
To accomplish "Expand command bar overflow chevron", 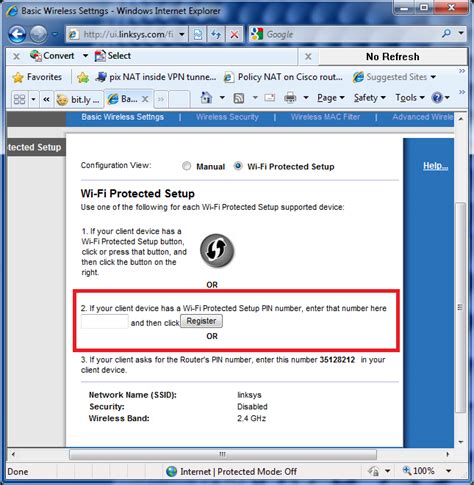I will 462,92.
